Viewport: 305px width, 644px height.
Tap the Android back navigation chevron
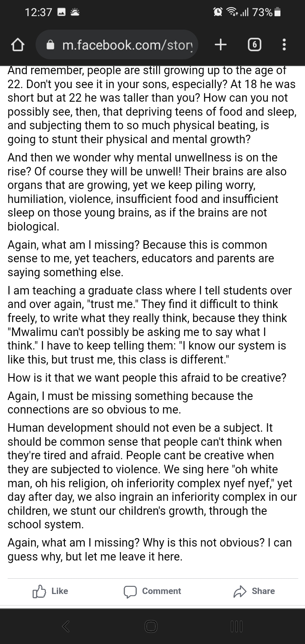(x=66, y=626)
